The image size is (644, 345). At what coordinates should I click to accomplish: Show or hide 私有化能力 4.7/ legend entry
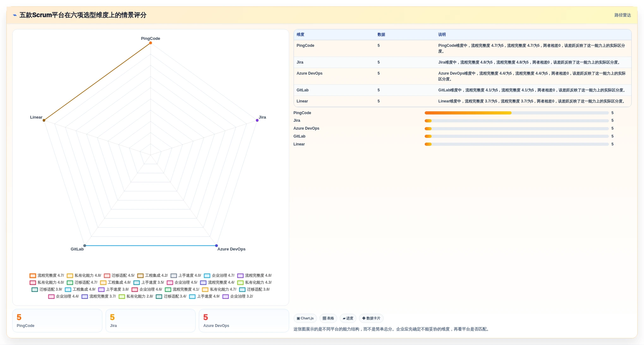point(219,289)
